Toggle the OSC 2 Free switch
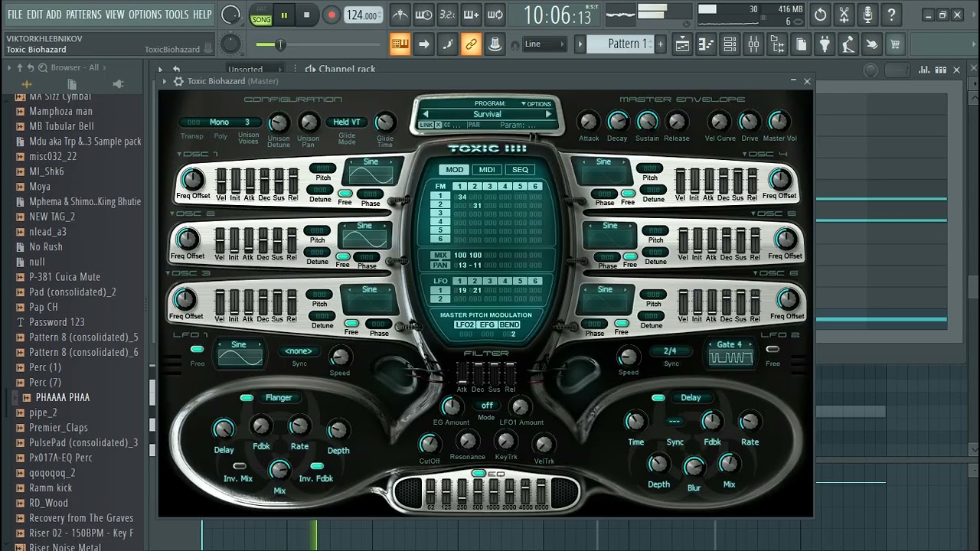The height and width of the screenshot is (551, 980). point(343,256)
